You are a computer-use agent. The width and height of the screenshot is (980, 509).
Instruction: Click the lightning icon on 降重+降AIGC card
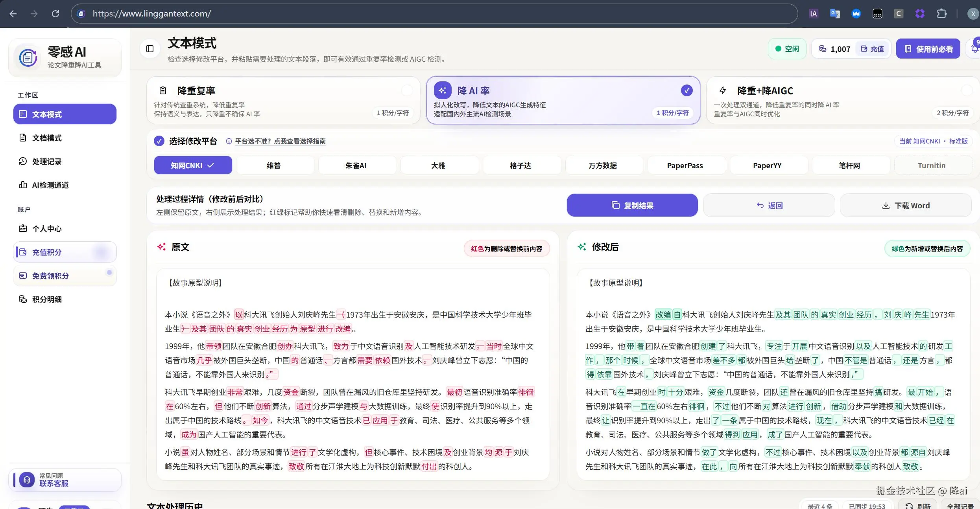[723, 90]
